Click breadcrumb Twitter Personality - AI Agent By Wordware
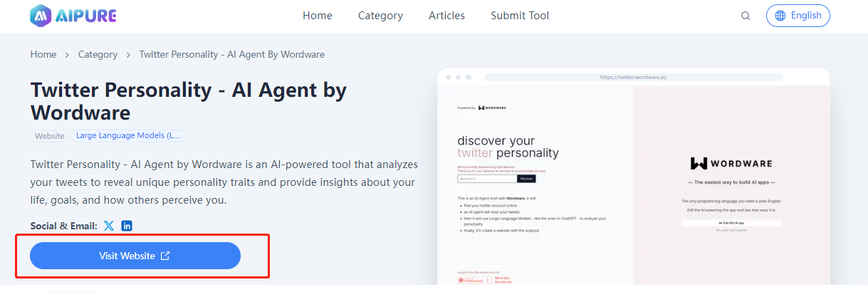 click(232, 54)
